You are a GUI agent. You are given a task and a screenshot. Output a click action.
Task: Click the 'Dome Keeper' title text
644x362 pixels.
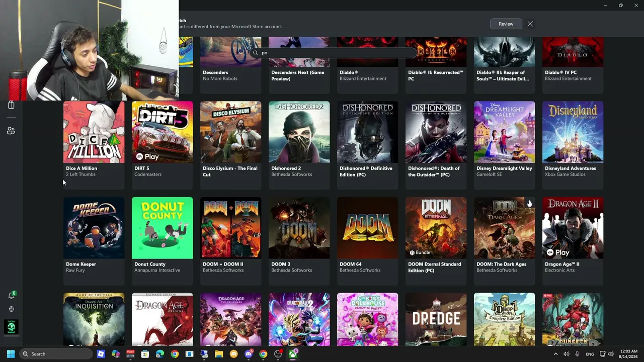pos(80,264)
